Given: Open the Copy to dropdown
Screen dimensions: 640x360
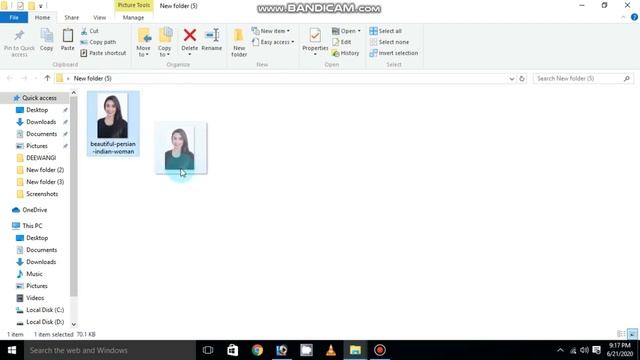Looking at the screenshot, I should (165, 42).
